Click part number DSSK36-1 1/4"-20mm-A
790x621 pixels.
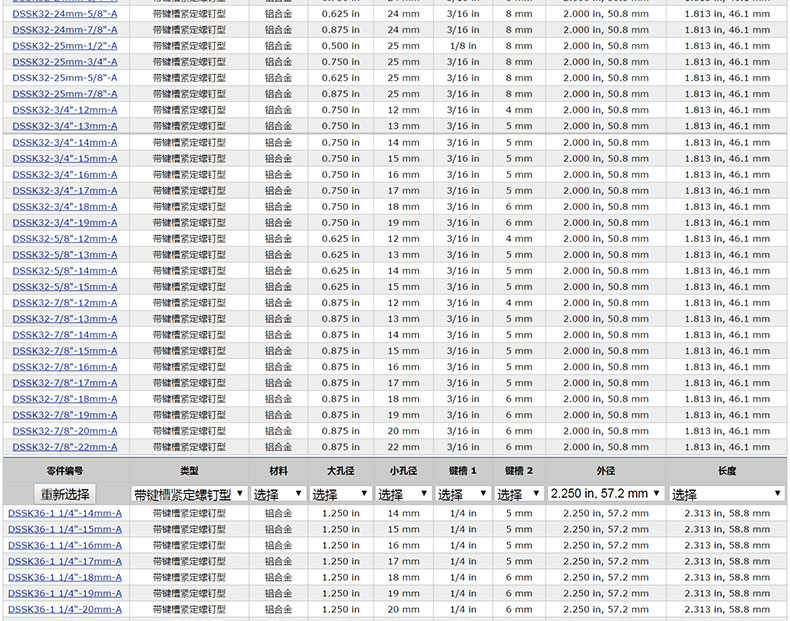click(65, 609)
